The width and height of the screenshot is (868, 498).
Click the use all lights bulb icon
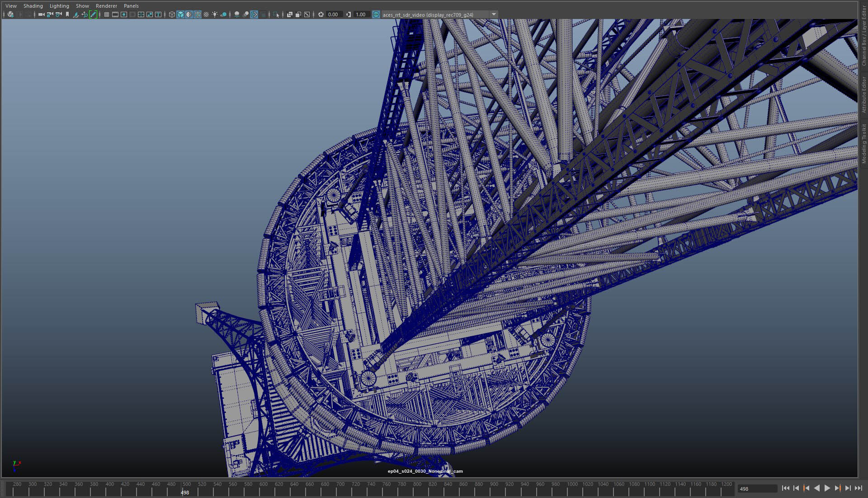click(x=215, y=14)
